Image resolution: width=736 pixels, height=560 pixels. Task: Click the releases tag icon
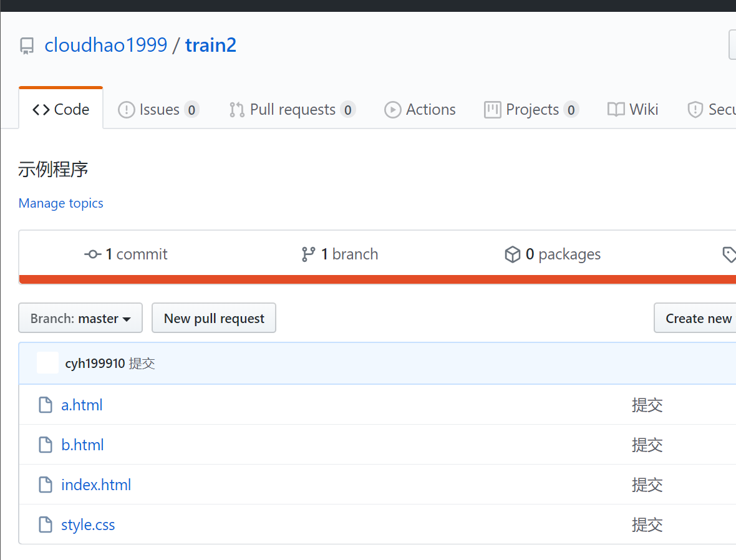[x=729, y=254]
